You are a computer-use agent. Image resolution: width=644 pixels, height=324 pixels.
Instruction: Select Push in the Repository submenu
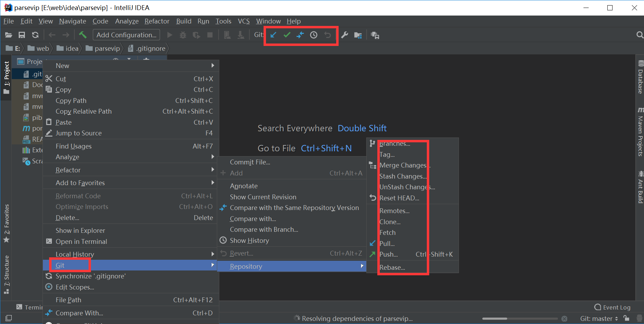pyautogui.click(x=413, y=254)
